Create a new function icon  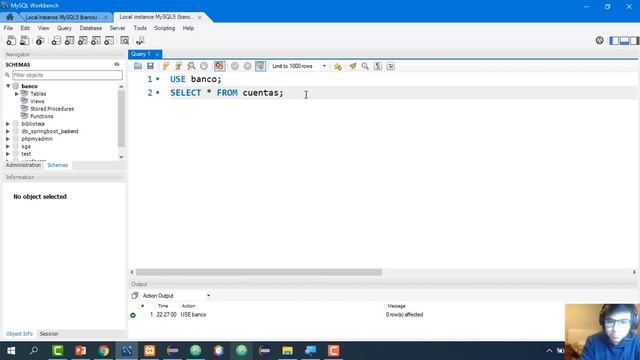109,40
